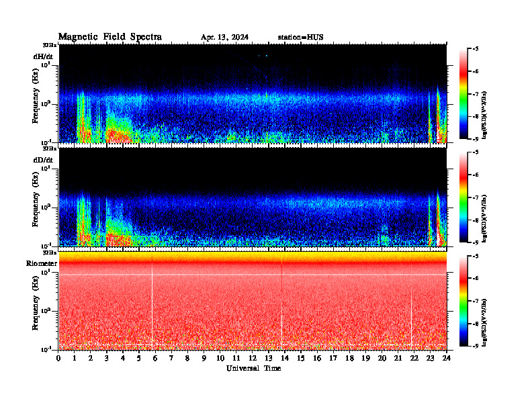Image resolution: width=532 pixels, height=411 pixels.
Task: Select the "Riometer" panel label
Action: pyautogui.click(x=42, y=263)
